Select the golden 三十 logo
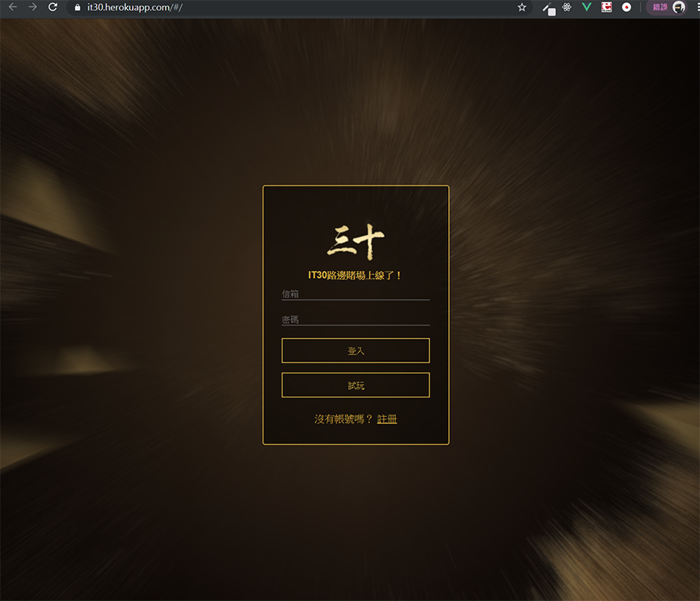The width and height of the screenshot is (700, 601). pos(355,242)
